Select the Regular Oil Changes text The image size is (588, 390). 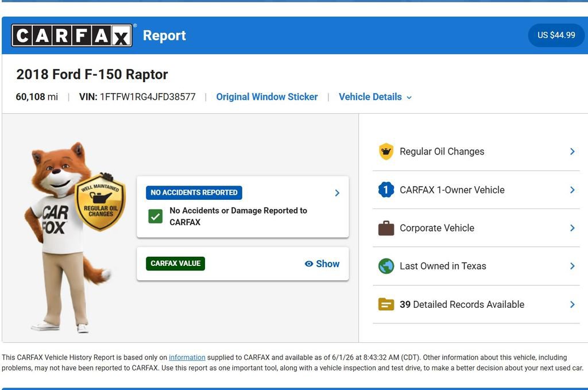coord(442,152)
